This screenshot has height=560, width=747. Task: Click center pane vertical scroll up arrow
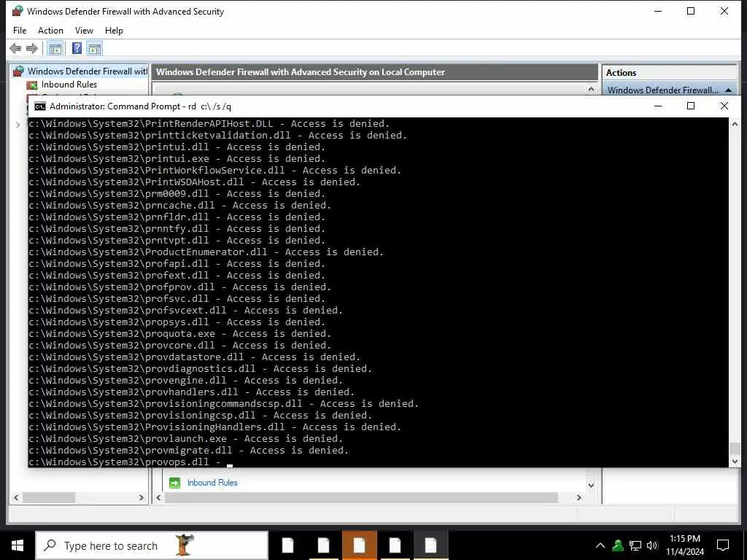[591, 89]
